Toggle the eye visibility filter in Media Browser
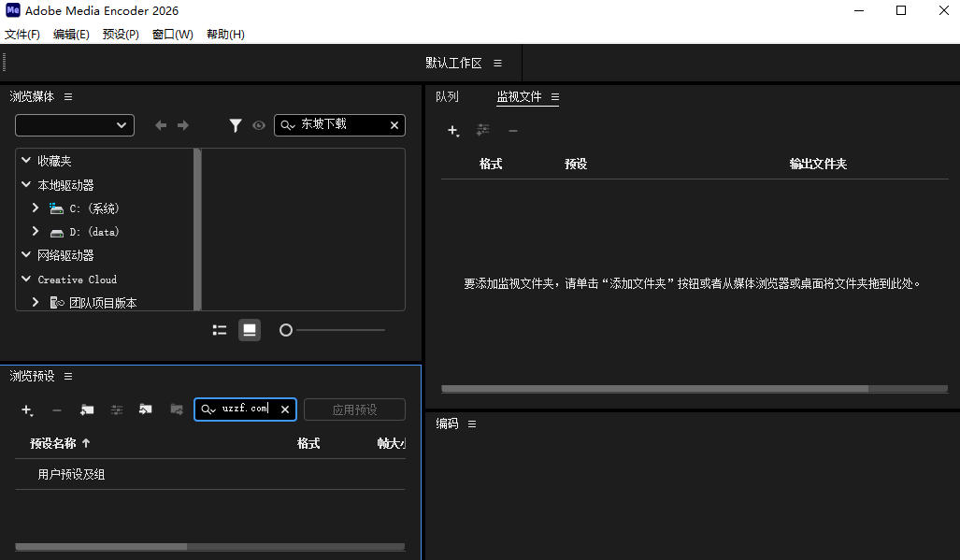960x560 pixels. (x=259, y=125)
